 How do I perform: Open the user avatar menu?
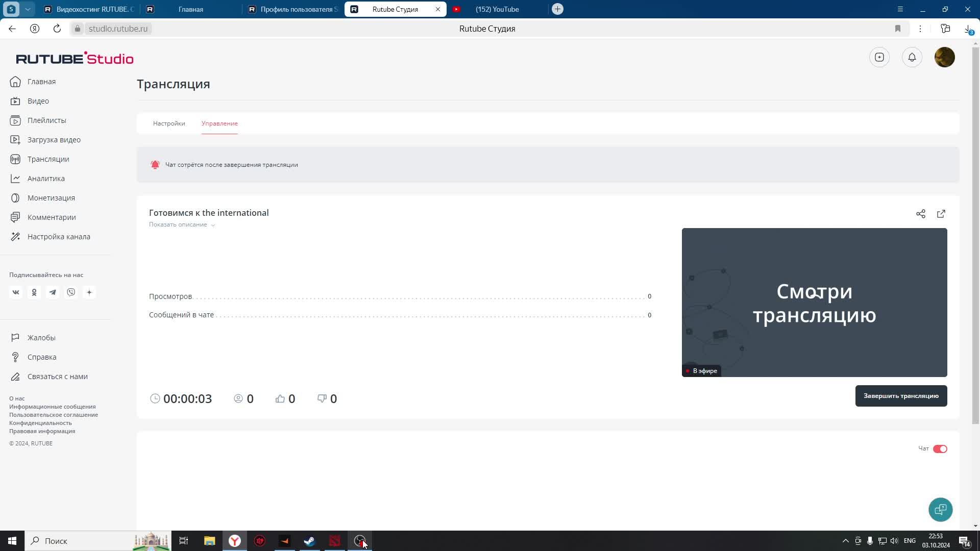pos(945,57)
